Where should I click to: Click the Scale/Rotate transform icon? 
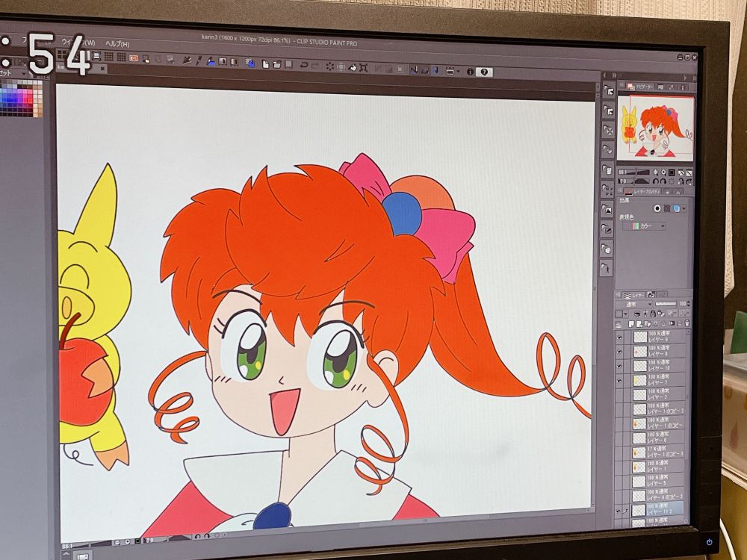[x=364, y=68]
